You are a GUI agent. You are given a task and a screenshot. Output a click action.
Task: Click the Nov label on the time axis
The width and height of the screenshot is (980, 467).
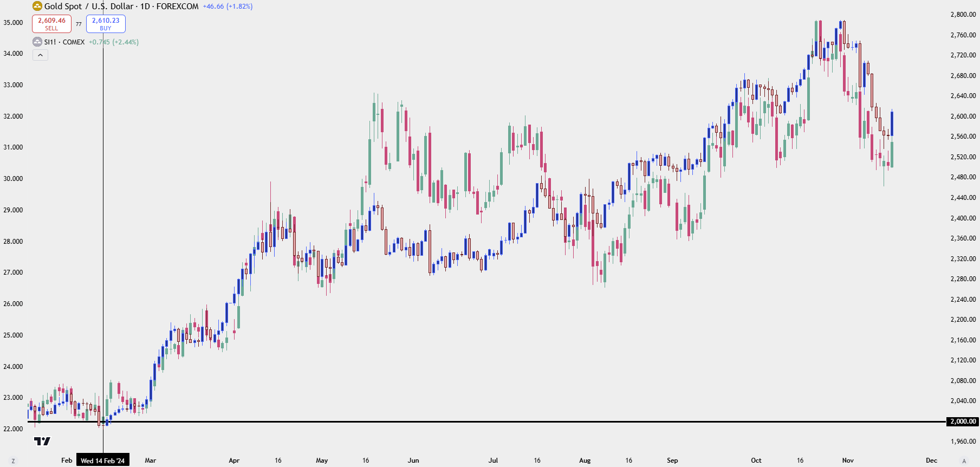[848, 460]
